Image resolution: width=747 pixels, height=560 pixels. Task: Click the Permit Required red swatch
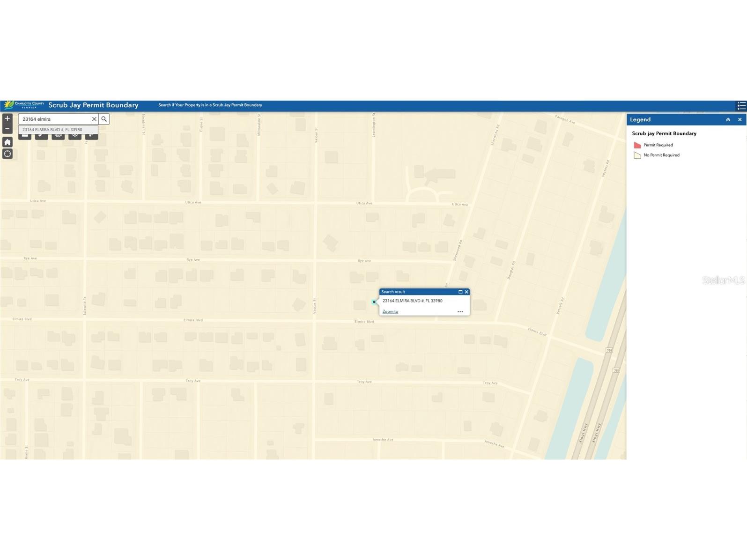pos(637,145)
